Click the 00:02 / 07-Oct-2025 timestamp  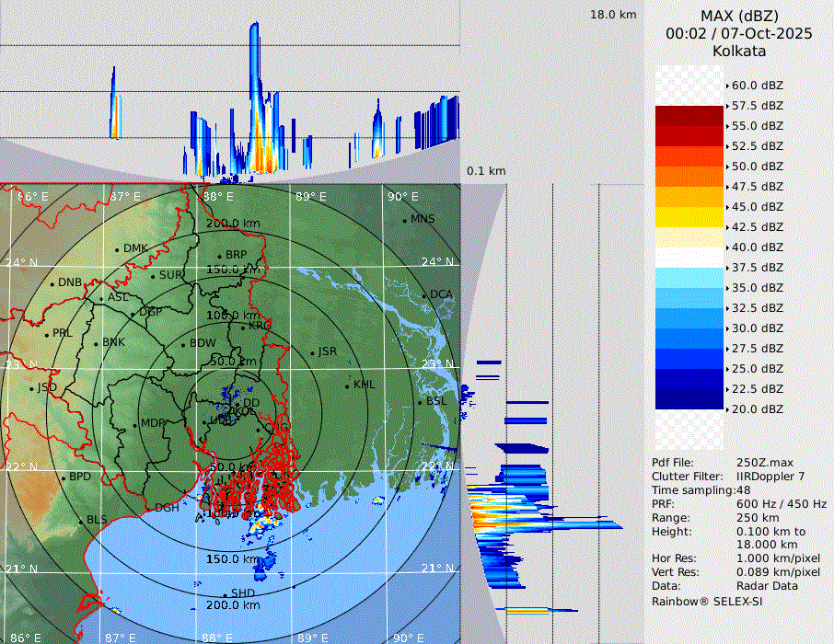739,33
